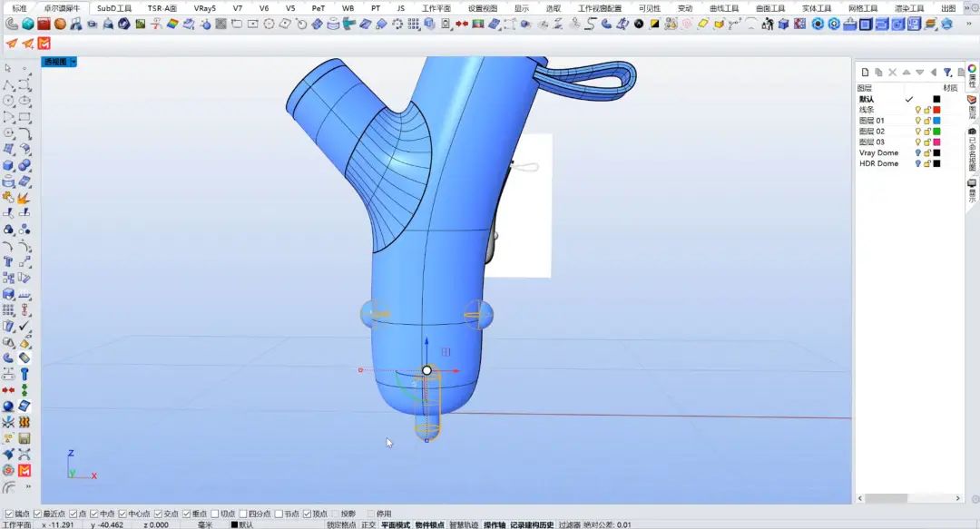Viewport: 980px width, 529px height.
Task: Enable the 四分点 osnap checkbox
Action: pyautogui.click(x=242, y=514)
